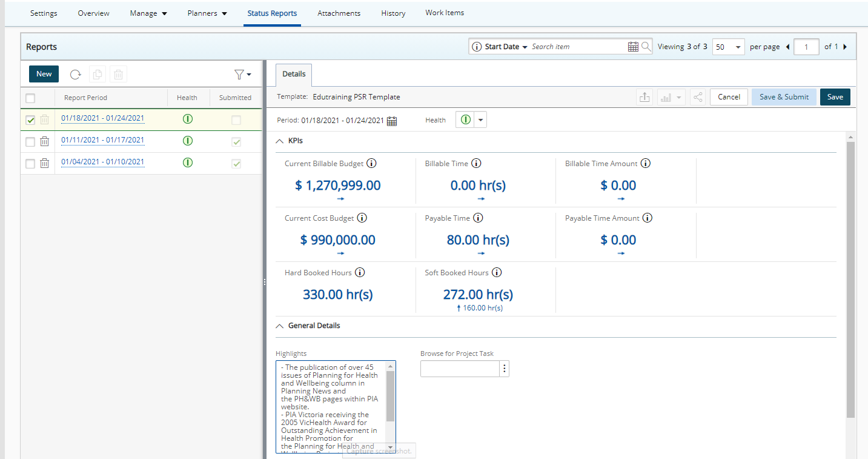Click the copy report icon
The height and width of the screenshot is (459, 868).
tap(98, 75)
